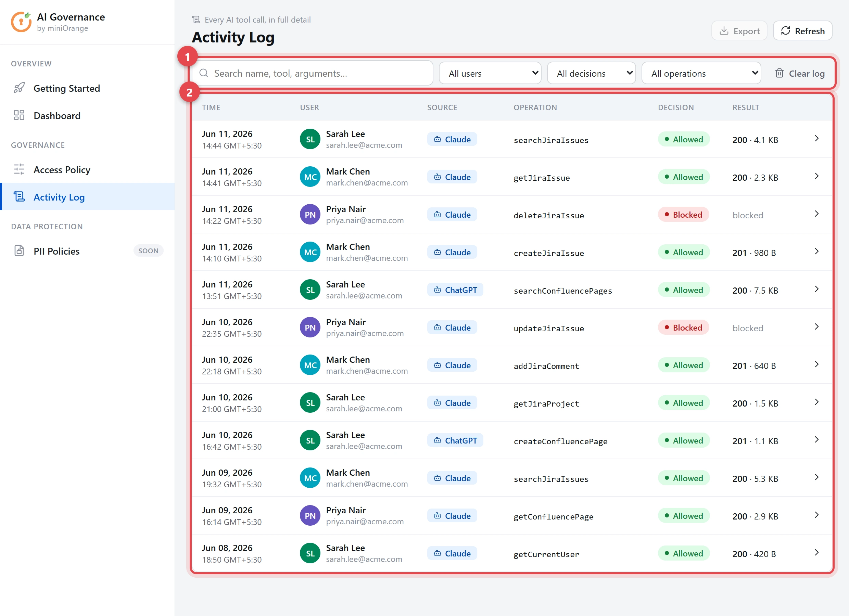Click Mark Chen's MC avatar in getJiraIssue row
This screenshot has width=849, height=616.
click(x=310, y=177)
